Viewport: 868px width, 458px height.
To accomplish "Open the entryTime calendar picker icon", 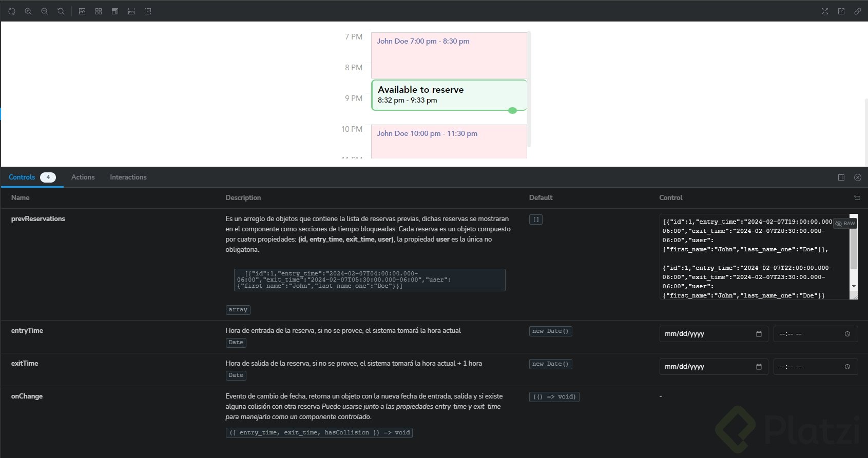I will pyautogui.click(x=759, y=334).
